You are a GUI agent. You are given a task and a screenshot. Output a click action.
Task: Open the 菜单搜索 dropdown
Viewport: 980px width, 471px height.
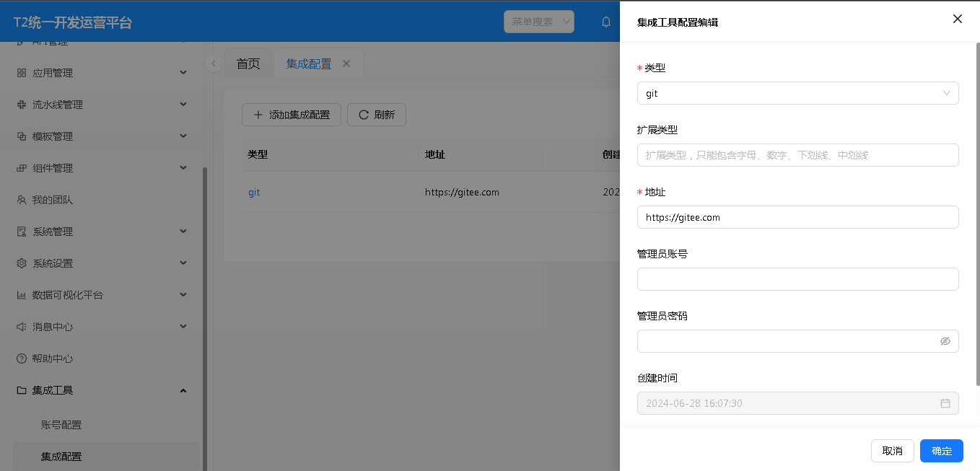[539, 22]
